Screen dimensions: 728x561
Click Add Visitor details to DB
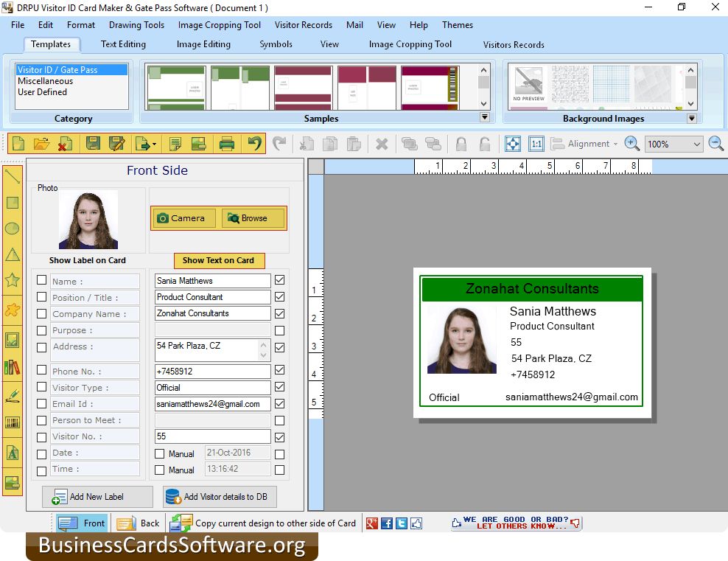tap(220, 497)
